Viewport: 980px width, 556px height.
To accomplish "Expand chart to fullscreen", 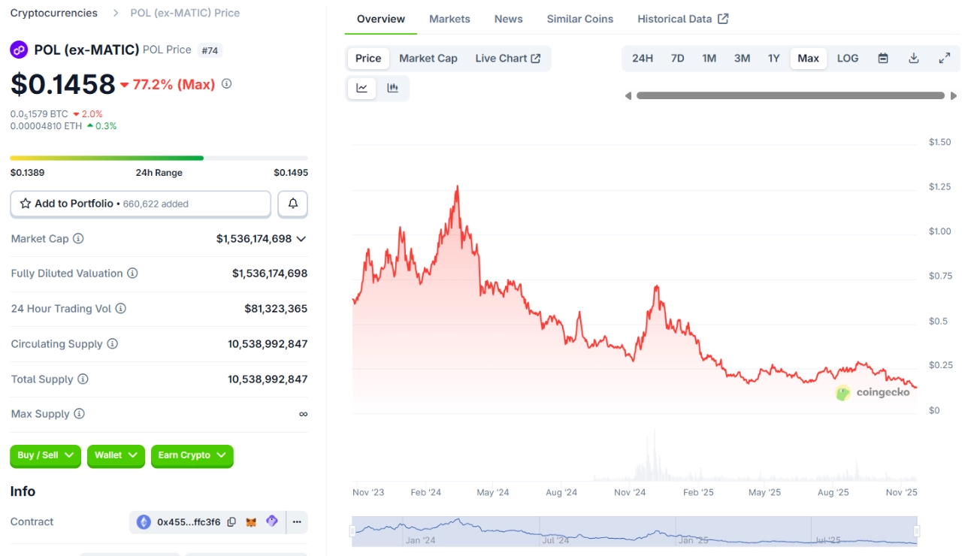I will 945,59.
